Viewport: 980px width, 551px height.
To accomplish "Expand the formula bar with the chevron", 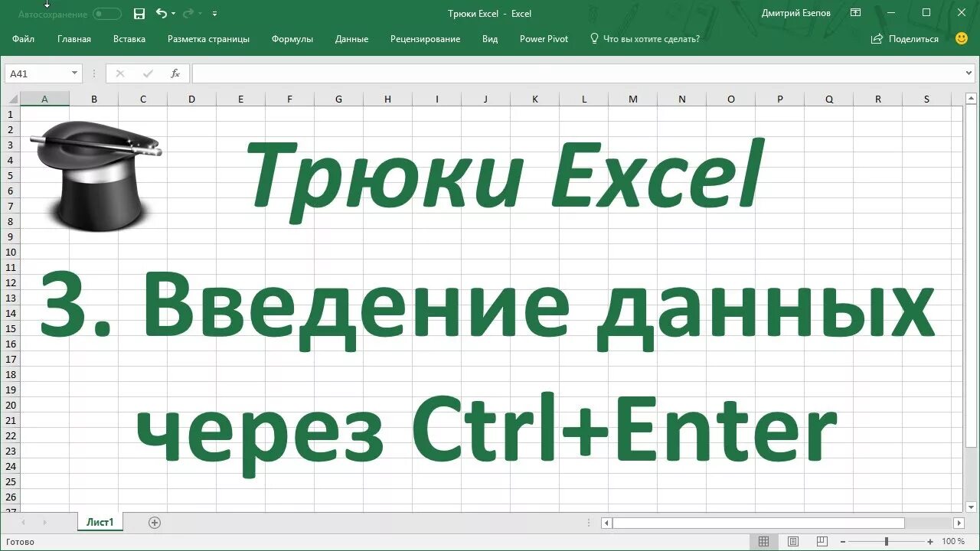I will (969, 73).
